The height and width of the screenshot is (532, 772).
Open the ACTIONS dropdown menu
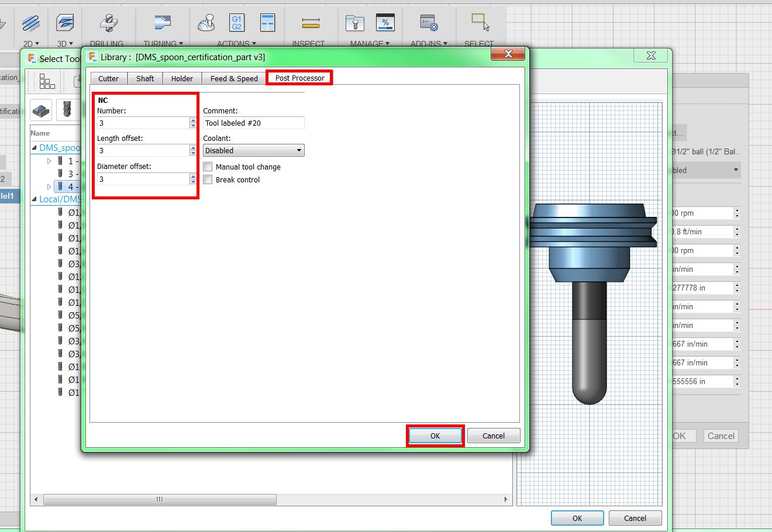tap(237, 44)
